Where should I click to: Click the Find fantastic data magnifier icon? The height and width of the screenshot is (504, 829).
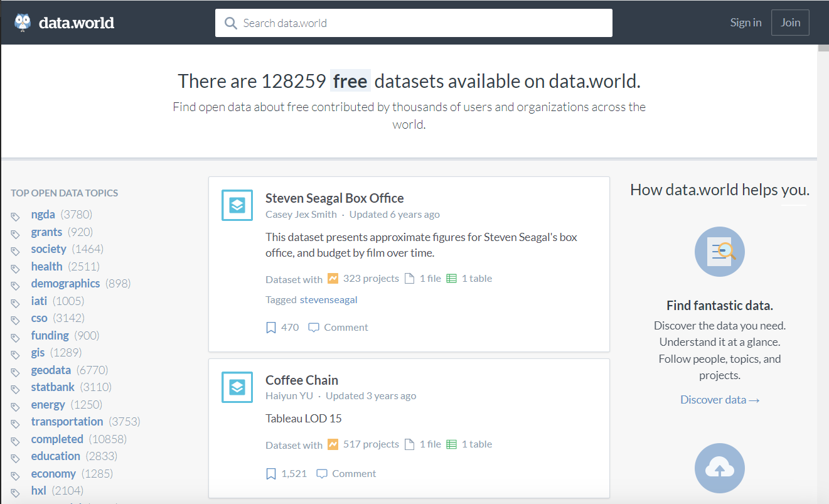pyautogui.click(x=719, y=251)
